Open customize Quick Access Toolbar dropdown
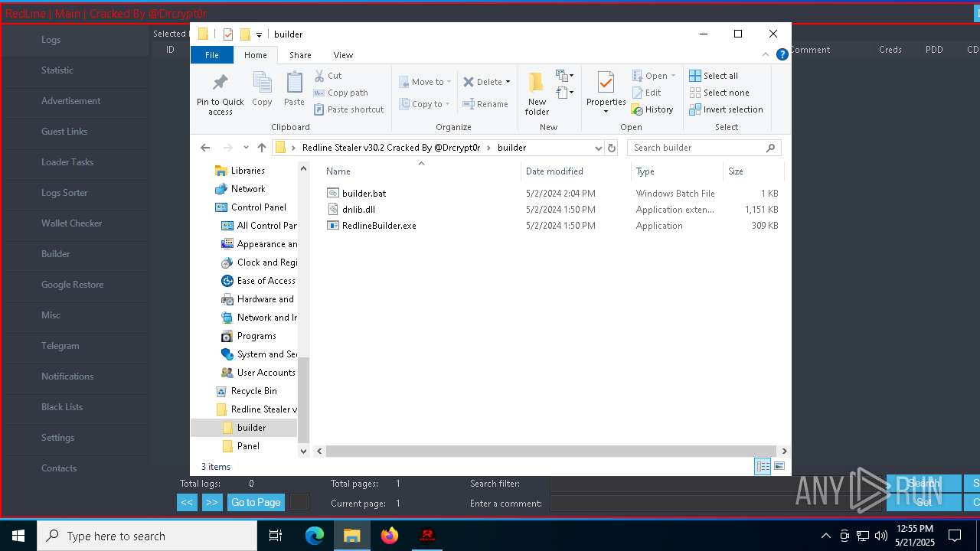The image size is (980, 551). [259, 34]
